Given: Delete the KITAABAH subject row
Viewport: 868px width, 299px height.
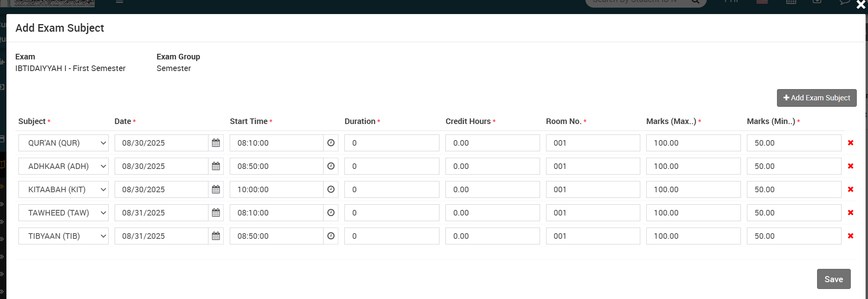Looking at the screenshot, I should 850,189.
